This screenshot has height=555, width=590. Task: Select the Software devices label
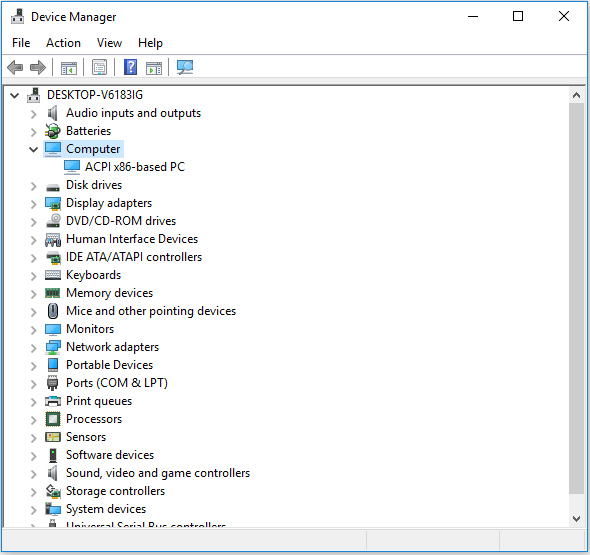tap(110, 455)
